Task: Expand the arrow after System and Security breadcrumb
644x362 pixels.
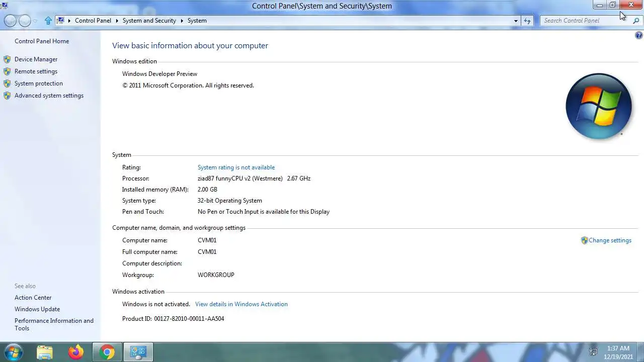Action: [182, 21]
